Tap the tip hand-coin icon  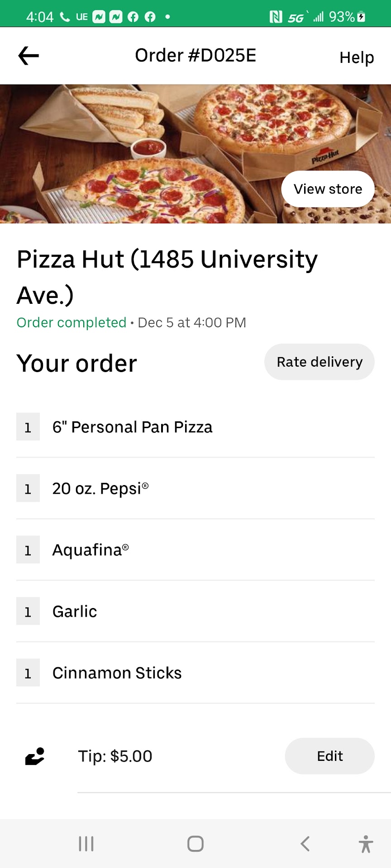click(x=35, y=756)
